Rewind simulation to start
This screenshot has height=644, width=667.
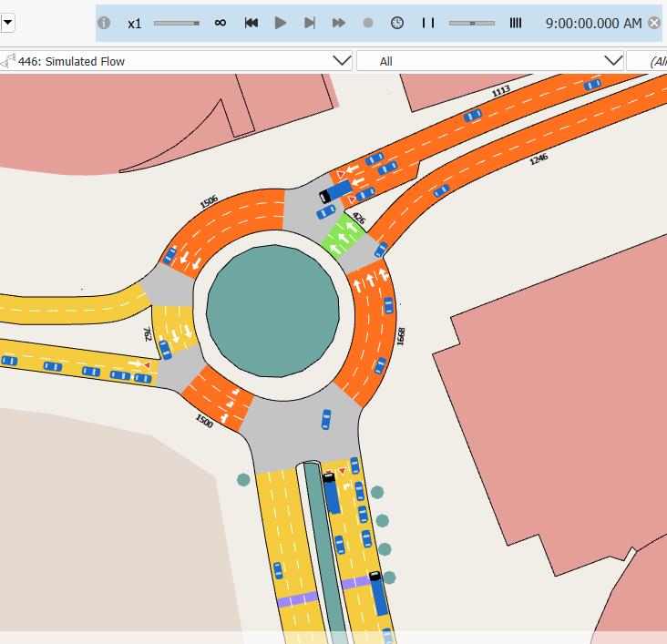click(251, 23)
